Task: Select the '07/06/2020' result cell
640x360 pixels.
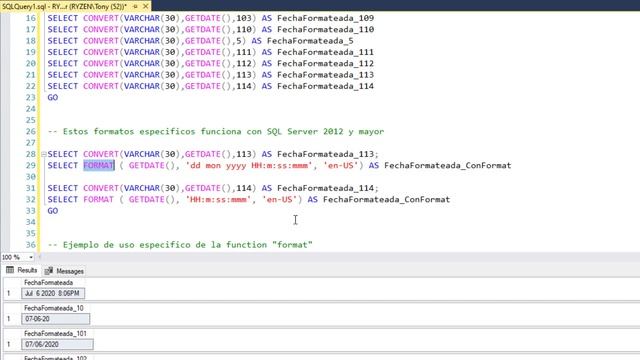Action: coord(57,344)
